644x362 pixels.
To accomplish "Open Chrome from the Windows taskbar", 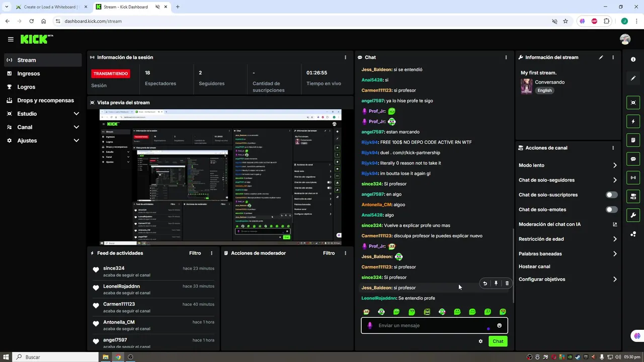I will click(x=118, y=357).
